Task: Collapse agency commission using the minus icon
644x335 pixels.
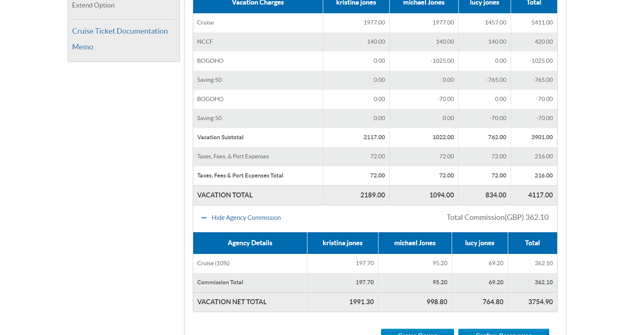Action: [204, 218]
